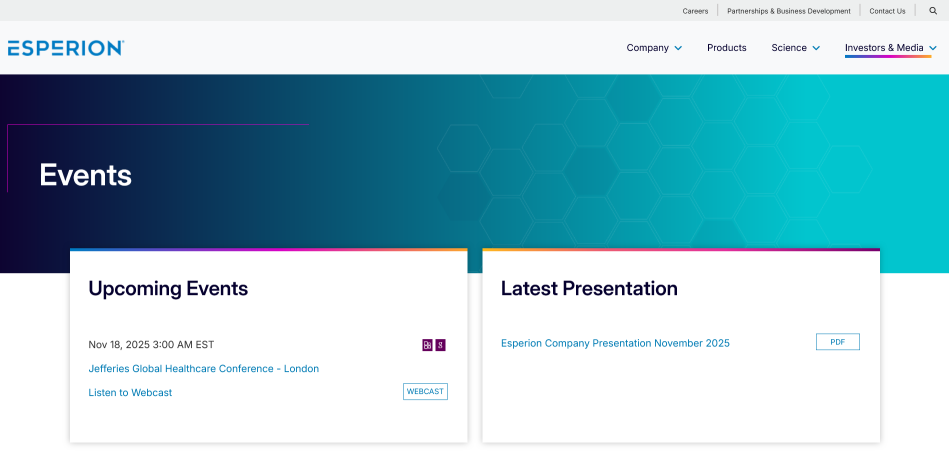The height and width of the screenshot is (461, 949).
Task: Open Jefferies Global Healthcare Conference link
Action: [203, 369]
